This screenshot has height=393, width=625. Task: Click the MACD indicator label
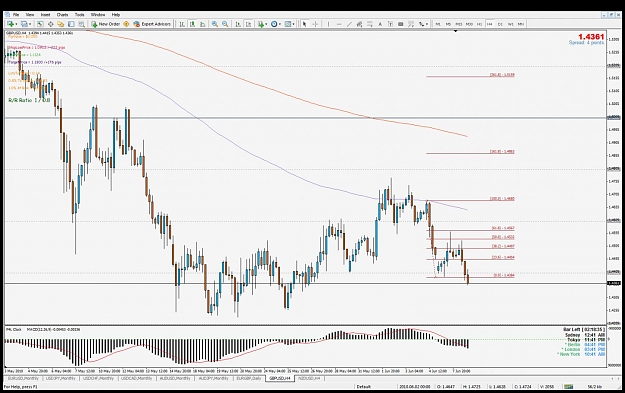(53, 330)
